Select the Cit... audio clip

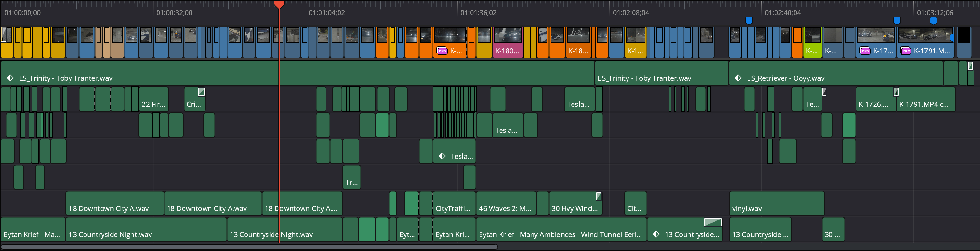635,203
